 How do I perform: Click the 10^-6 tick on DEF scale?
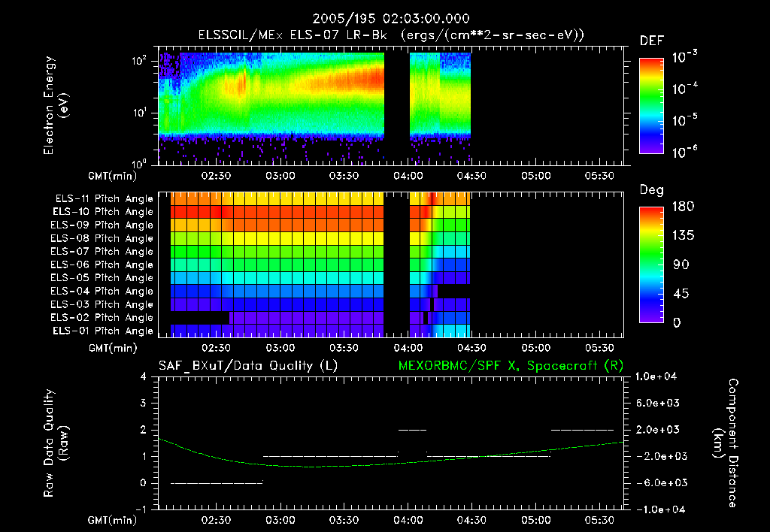point(685,152)
